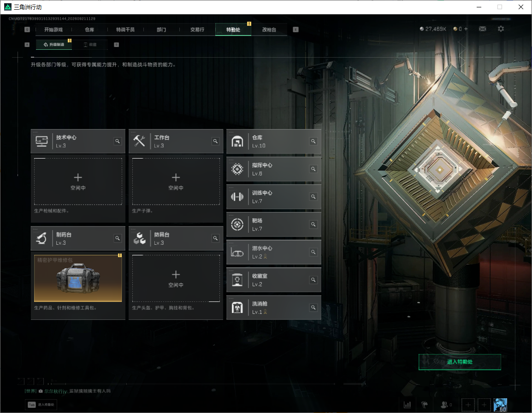Click the 靶场 target icon
This screenshot has width=532, height=413.
[x=237, y=224]
